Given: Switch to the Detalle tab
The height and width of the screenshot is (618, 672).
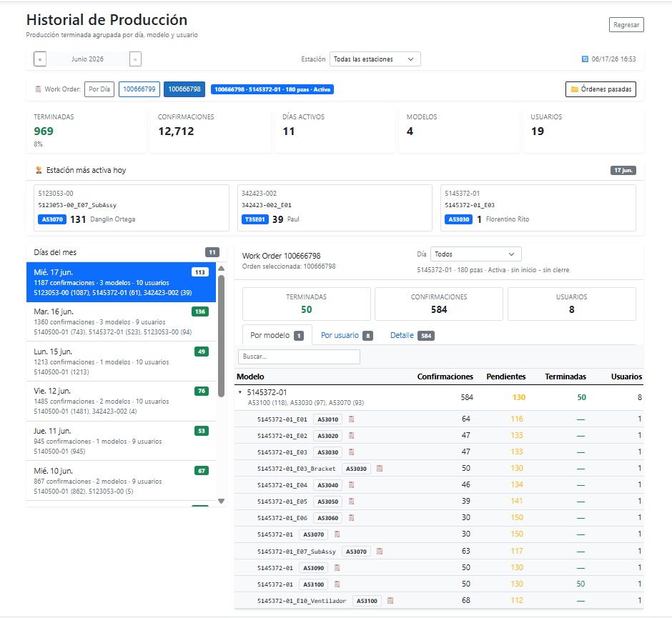Looking at the screenshot, I should tap(412, 335).
